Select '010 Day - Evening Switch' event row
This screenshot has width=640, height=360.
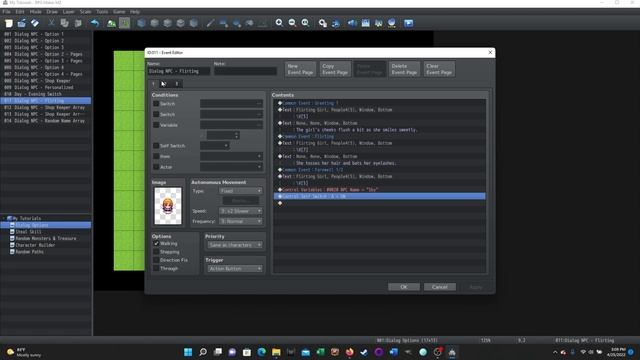pyautogui.click(x=46, y=94)
